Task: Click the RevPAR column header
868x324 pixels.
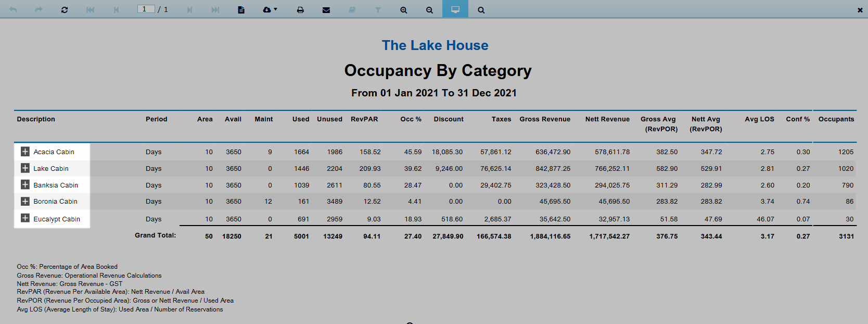Action: (364, 119)
